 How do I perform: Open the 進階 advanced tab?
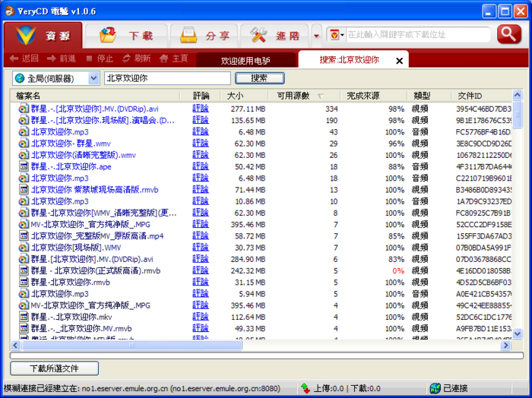tap(274, 35)
